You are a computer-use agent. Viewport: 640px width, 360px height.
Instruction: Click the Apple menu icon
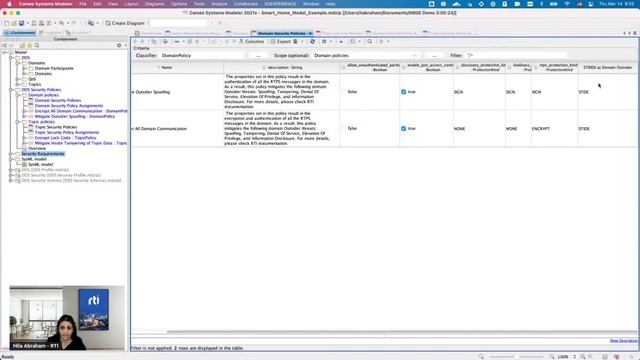(x=9, y=4)
